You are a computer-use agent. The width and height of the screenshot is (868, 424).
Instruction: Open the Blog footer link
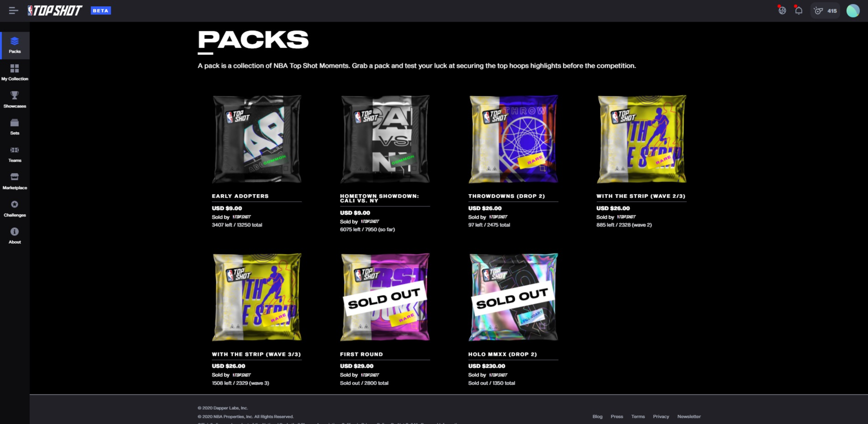click(x=597, y=416)
